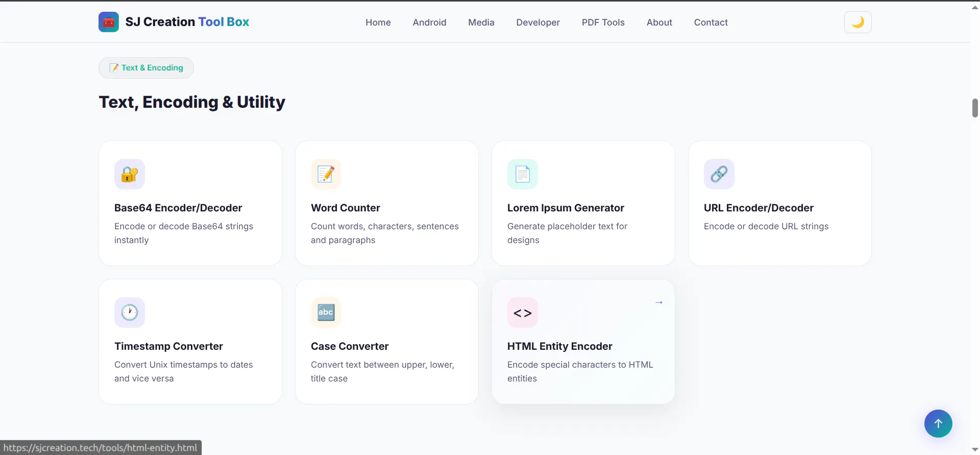Click the arrow on the HTML Entity Encoder card
The height and width of the screenshot is (455, 980).
click(659, 302)
